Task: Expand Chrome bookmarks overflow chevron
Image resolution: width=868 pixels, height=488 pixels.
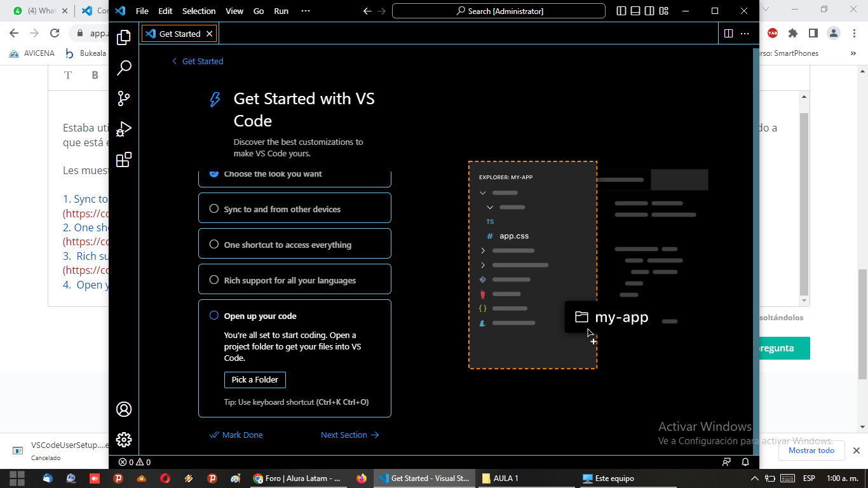Action: (x=853, y=53)
